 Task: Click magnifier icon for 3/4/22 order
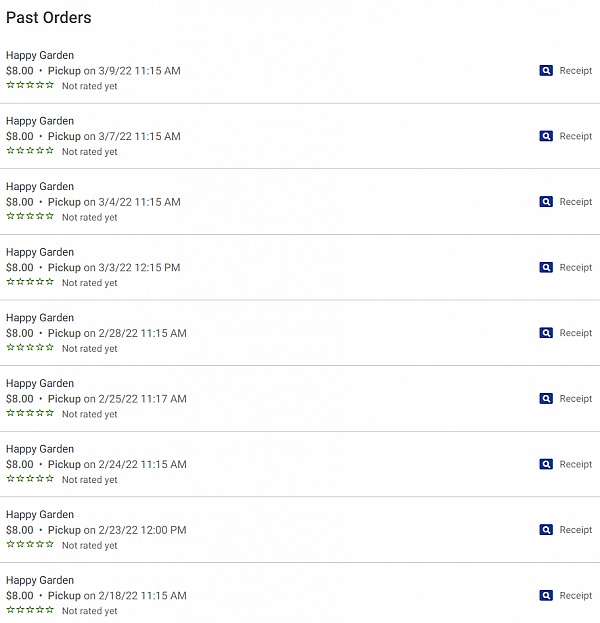[546, 202]
